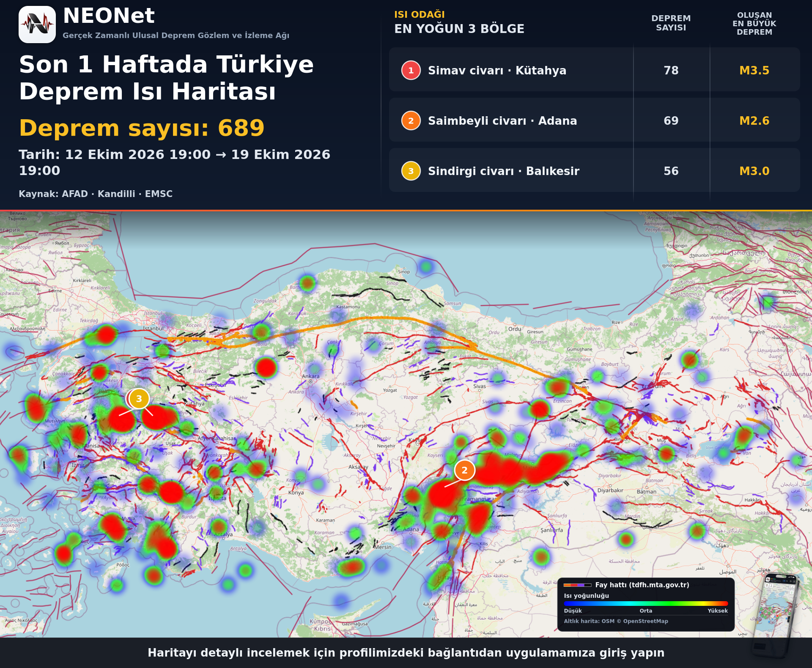
Task: Click the Diyarbakır city label on map
Action: tap(610, 490)
